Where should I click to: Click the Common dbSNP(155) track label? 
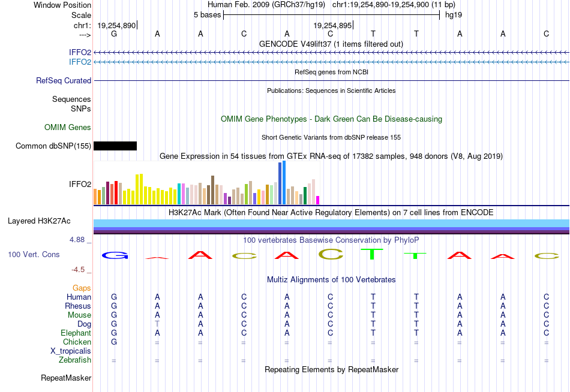click(53, 146)
